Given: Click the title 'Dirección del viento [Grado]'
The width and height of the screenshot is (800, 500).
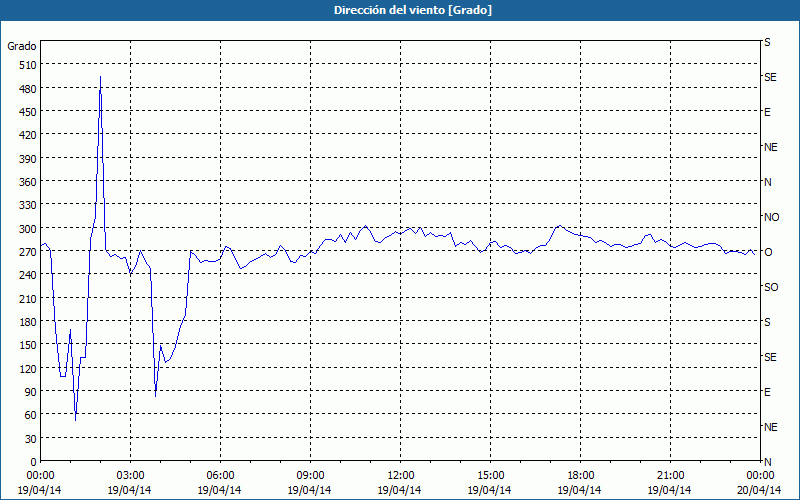Looking at the screenshot, I should pyautogui.click(x=413, y=10).
